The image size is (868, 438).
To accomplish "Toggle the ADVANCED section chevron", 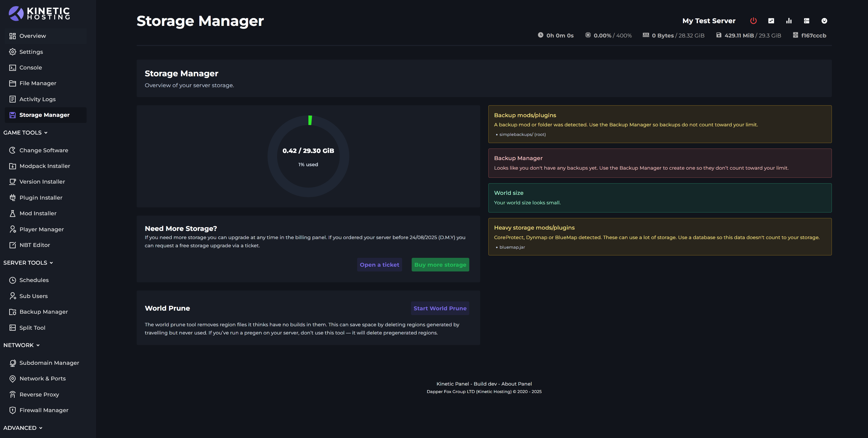I will click(x=41, y=428).
